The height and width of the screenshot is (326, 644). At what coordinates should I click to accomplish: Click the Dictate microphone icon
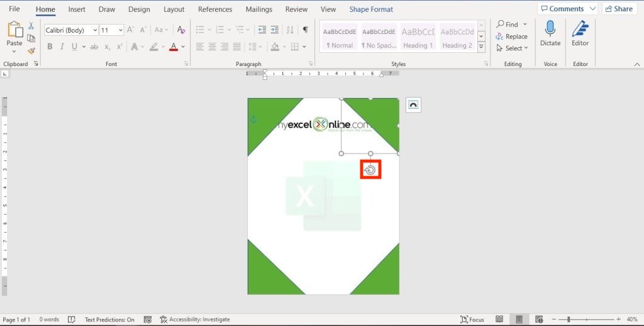550,28
